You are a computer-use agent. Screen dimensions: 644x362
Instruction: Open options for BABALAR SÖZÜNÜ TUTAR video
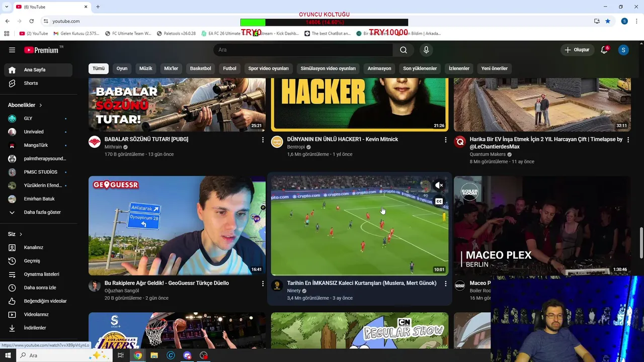[x=263, y=140]
